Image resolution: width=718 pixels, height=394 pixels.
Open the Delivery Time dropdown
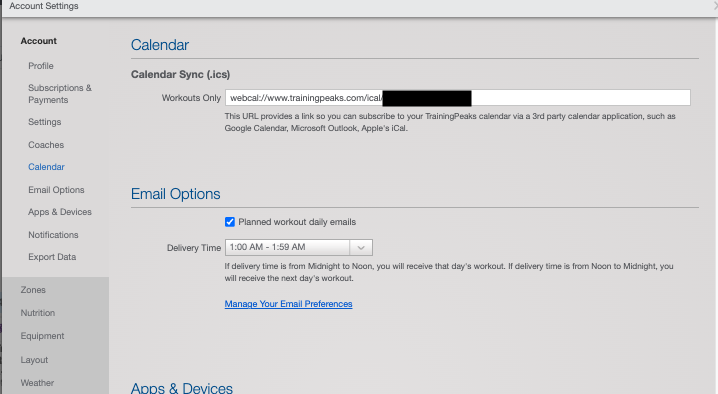[x=299, y=247]
